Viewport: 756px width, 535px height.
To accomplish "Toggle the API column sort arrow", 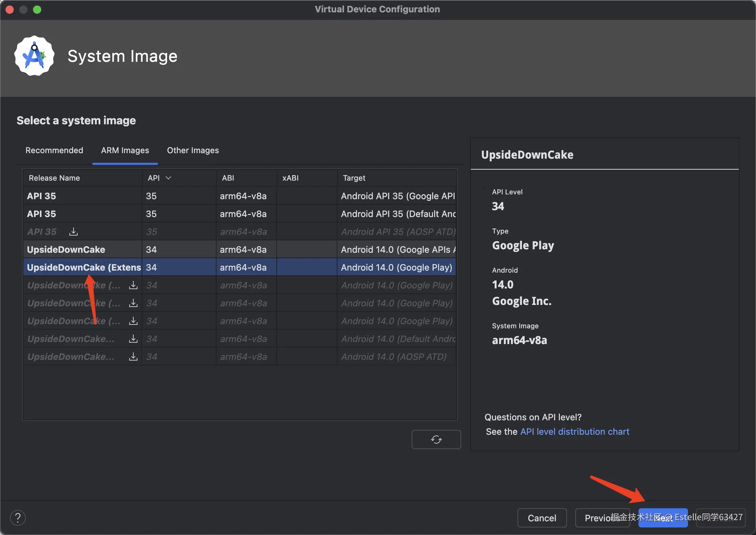I will (x=168, y=178).
